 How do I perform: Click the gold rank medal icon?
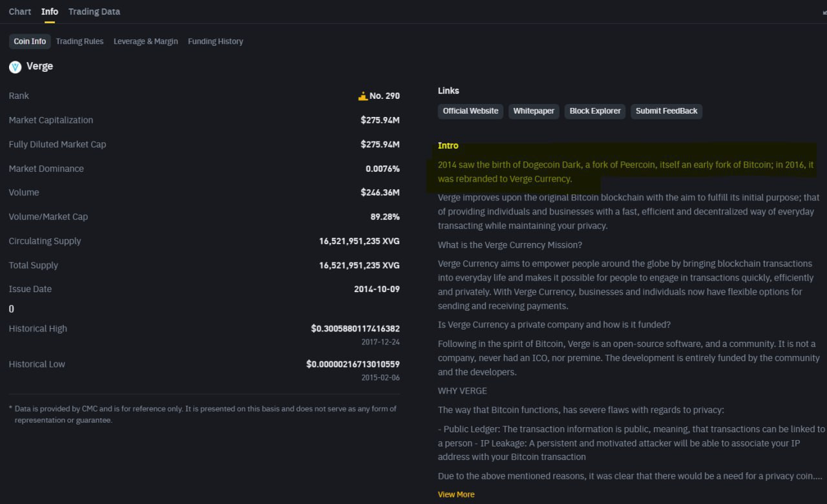tap(362, 96)
